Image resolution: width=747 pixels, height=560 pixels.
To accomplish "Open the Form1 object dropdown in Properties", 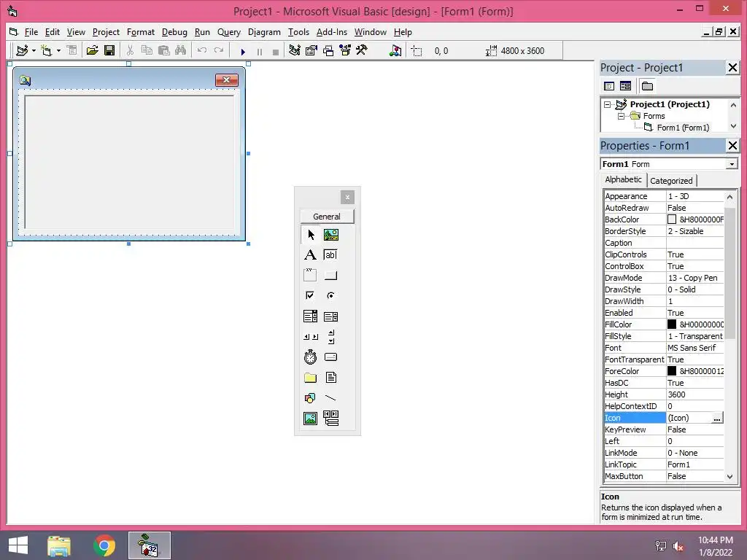I will [732, 164].
